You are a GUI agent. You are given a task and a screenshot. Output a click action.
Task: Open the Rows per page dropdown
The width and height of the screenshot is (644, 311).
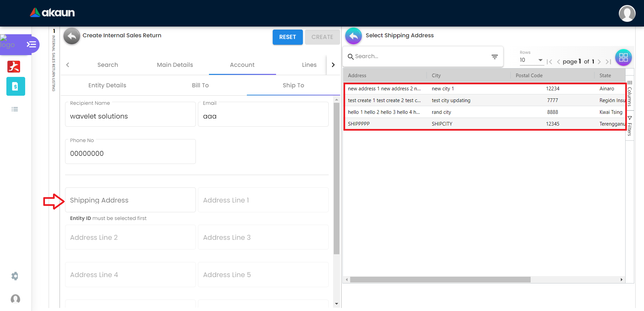coord(531,60)
